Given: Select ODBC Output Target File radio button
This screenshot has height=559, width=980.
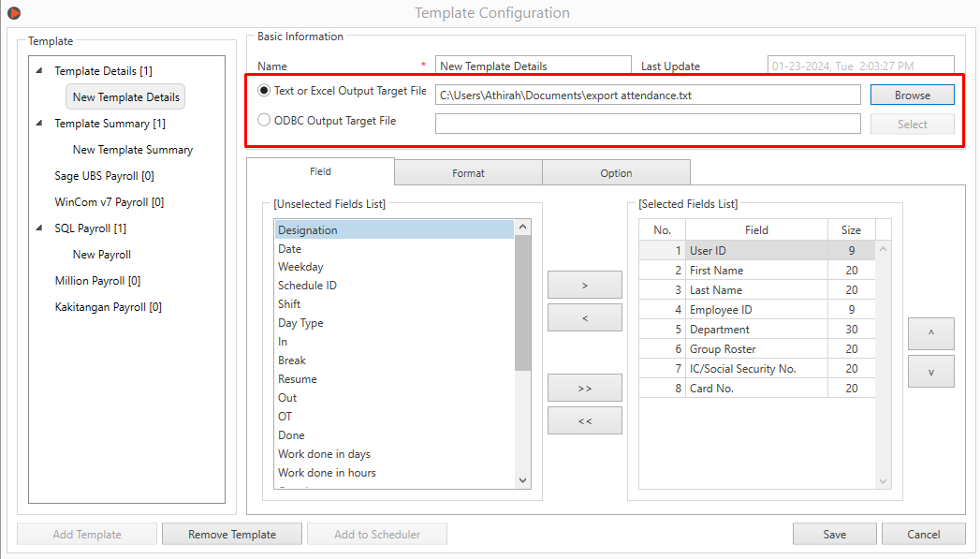Looking at the screenshot, I should [264, 120].
